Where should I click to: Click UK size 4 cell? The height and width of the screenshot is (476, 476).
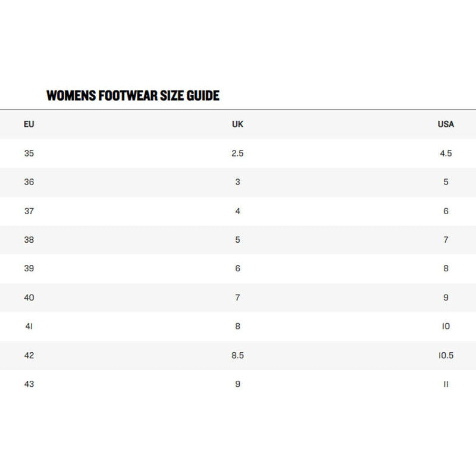point(237,211)
